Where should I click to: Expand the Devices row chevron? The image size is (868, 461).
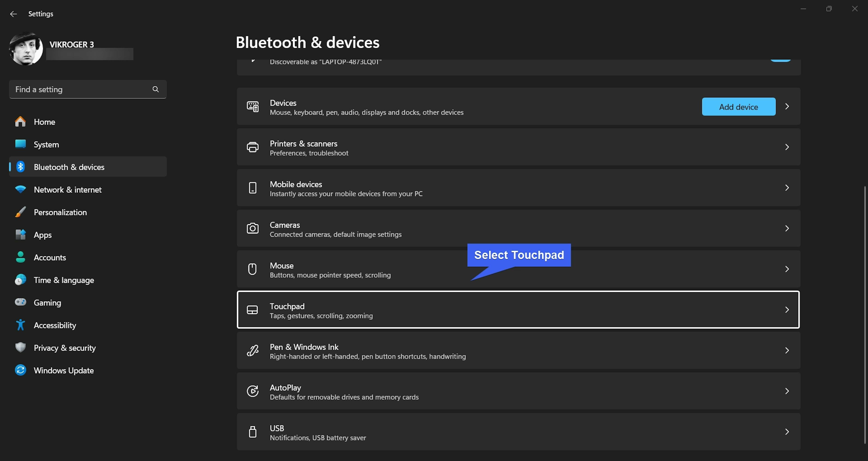click(787, 106)
